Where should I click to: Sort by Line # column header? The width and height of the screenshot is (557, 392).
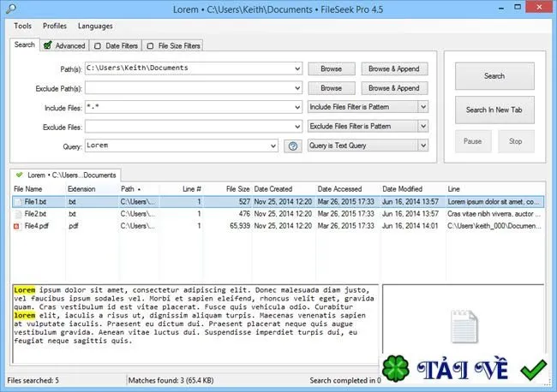181,189
